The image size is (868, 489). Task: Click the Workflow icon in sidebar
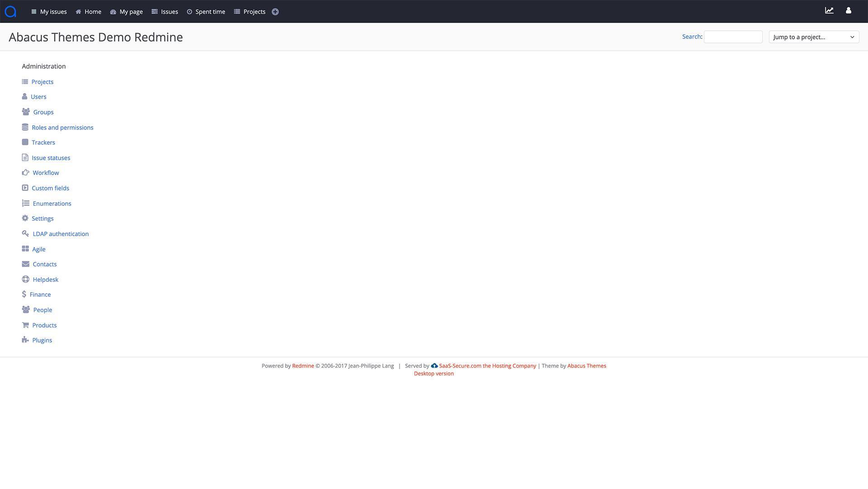25,172
